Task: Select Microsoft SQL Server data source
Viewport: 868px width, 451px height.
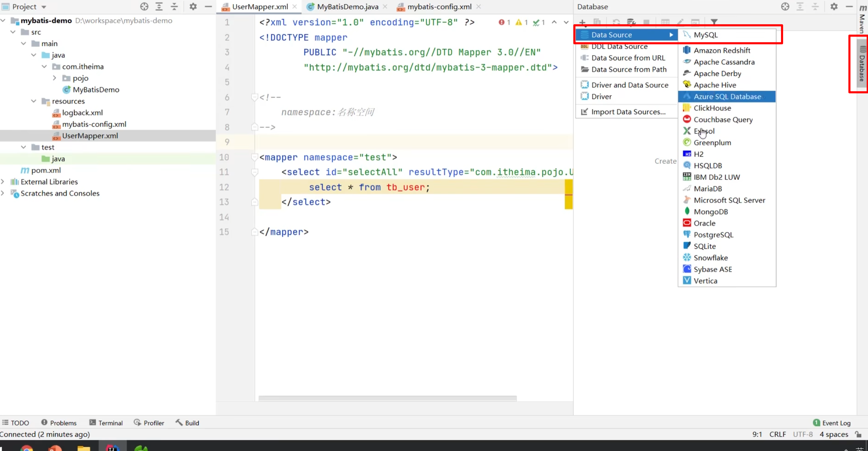Action: pyautogui.click(x=727, y=200)
